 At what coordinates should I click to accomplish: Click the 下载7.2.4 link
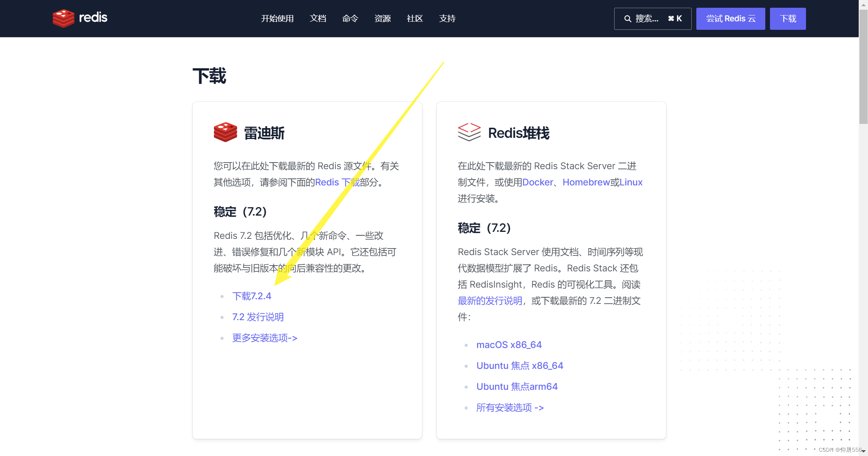[x=251, y=296]
